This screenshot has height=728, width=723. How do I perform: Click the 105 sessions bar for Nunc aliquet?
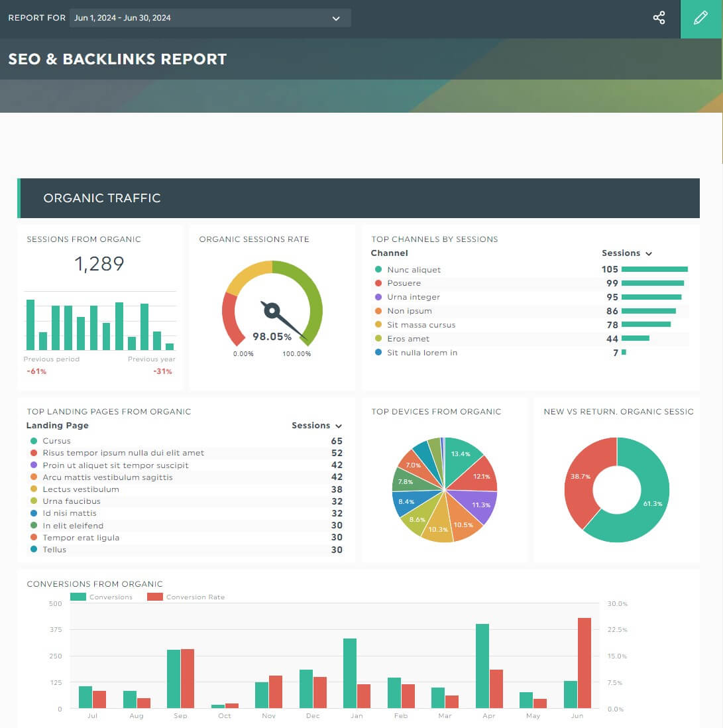click(654, 269)
